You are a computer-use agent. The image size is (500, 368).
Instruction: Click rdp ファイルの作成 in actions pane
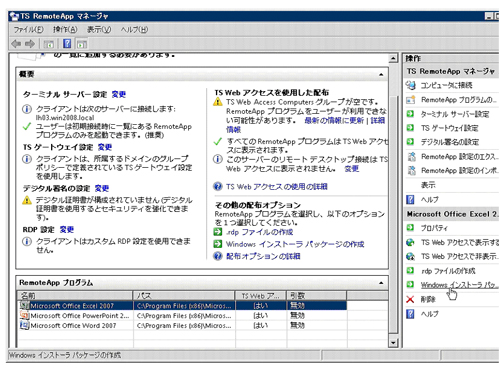[x=448, y=271]
